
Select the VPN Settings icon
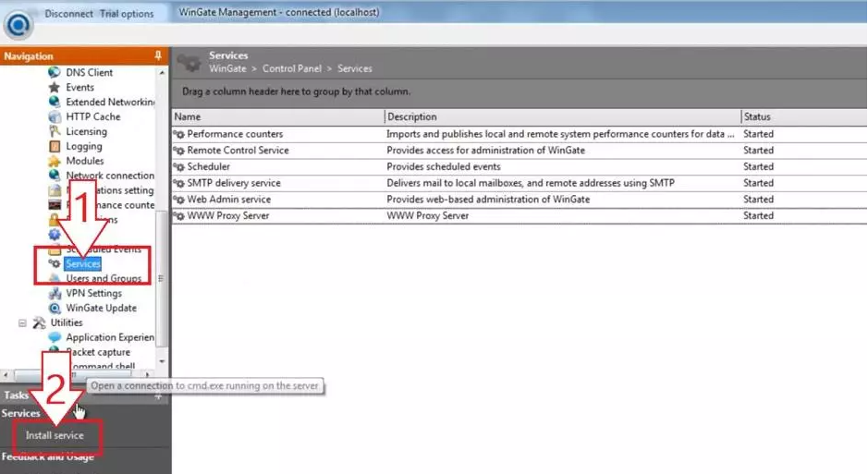pos(55,294)
